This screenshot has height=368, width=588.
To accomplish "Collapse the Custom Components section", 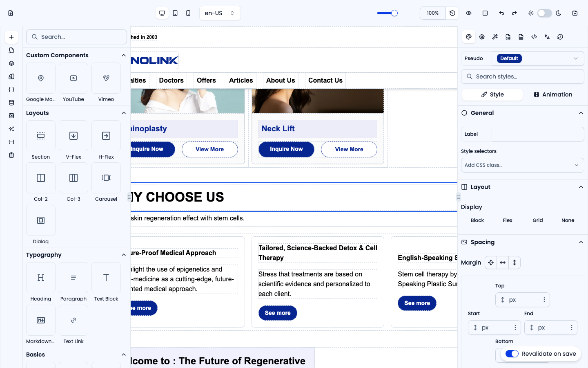I will [124, 55].
